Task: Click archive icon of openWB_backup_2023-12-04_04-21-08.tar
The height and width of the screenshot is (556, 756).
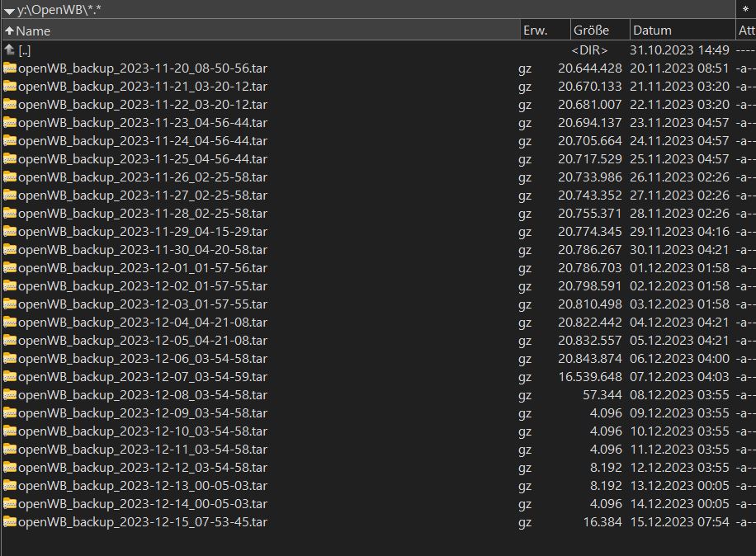Action: [10, 322]
